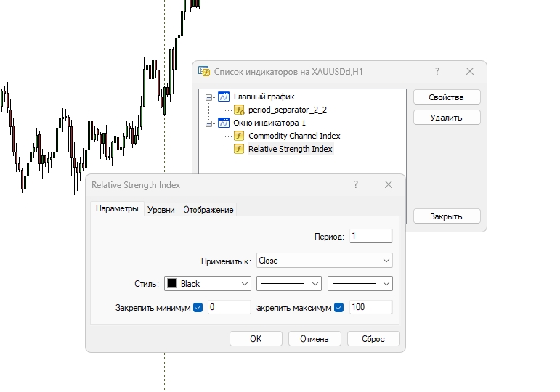The width and height of the screenshot is (560, 392).
Task: Click the Период input field
Action: coord(370,236)
